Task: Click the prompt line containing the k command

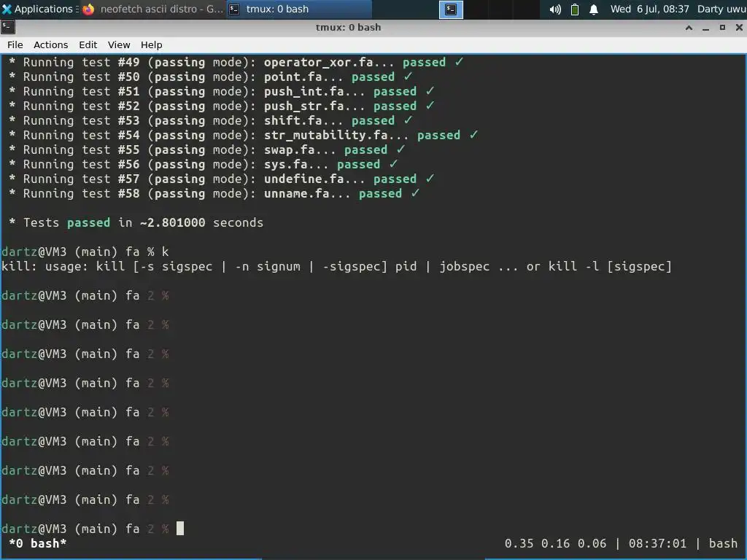Action: coord(85,252)
